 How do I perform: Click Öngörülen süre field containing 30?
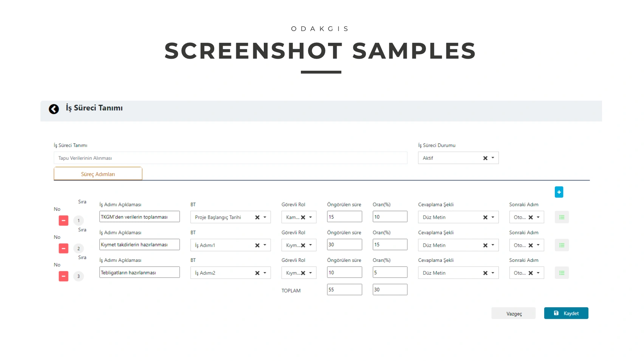pos(344,245)
